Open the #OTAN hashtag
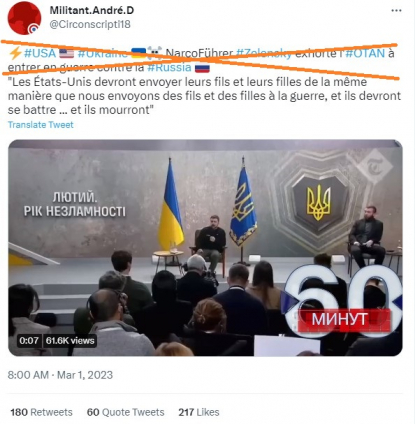 coord(365,53)
